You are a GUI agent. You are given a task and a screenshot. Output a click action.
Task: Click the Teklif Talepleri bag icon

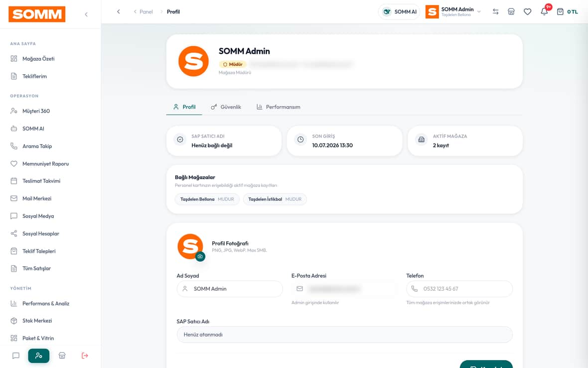pos(14,251)
